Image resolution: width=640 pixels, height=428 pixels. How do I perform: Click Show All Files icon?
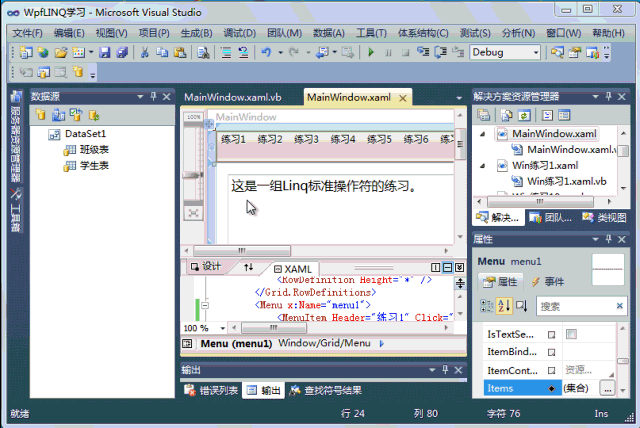pos(507,115)
